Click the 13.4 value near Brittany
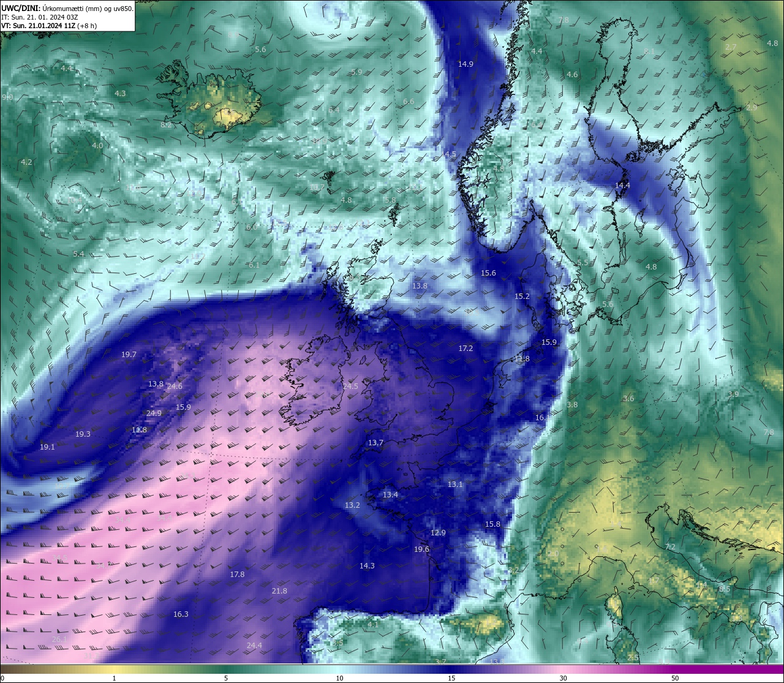Screen dimensions: 784x683 [x=390, y=495]
